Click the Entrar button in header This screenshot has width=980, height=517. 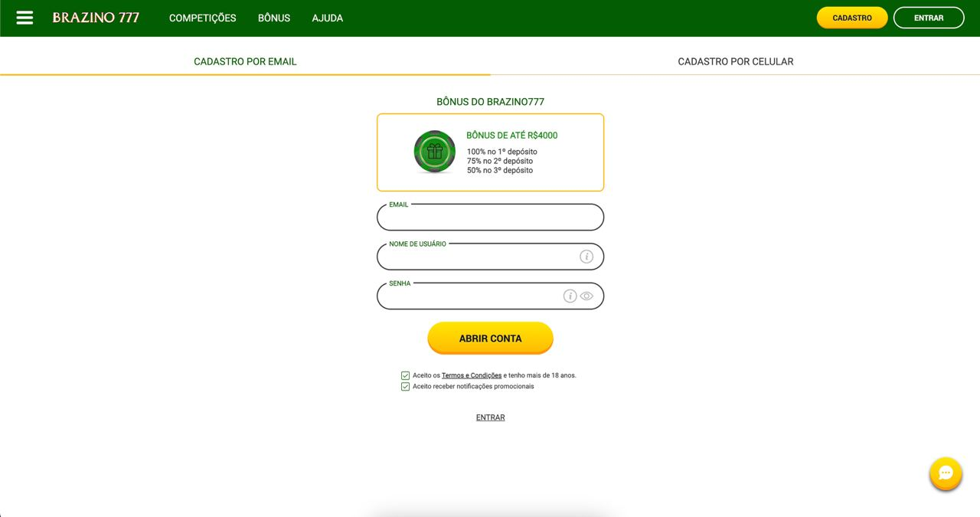[x=929, y=18]
